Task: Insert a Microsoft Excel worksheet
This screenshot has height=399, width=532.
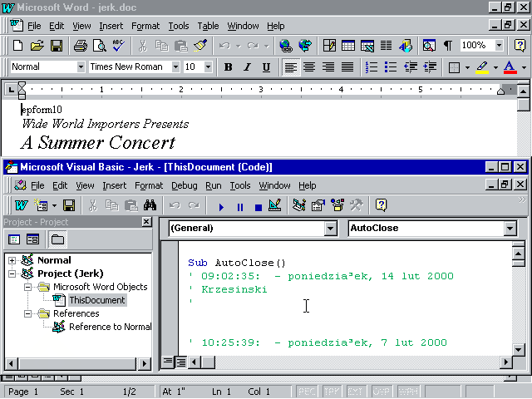Action: click(x=367, y=46)
